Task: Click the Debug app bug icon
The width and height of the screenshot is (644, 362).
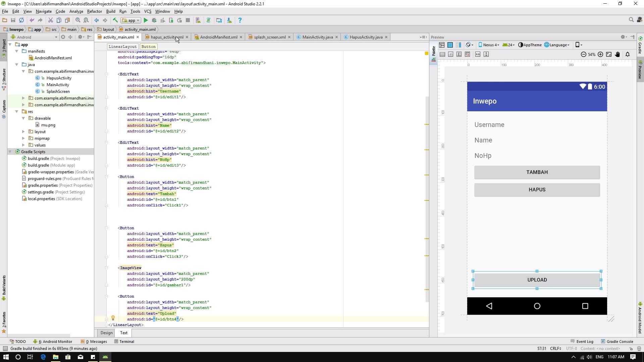Action: pyautogui.click(x=154, y=20)
